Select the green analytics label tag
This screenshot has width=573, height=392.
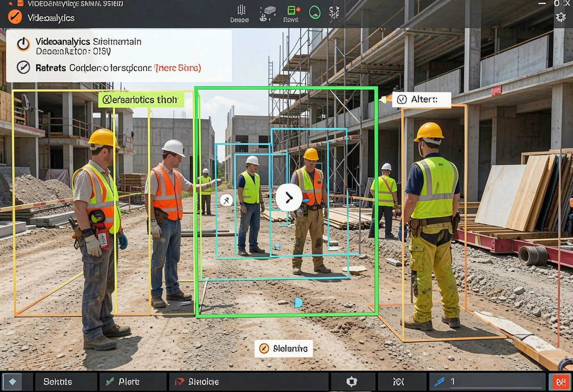click(141, 99)
